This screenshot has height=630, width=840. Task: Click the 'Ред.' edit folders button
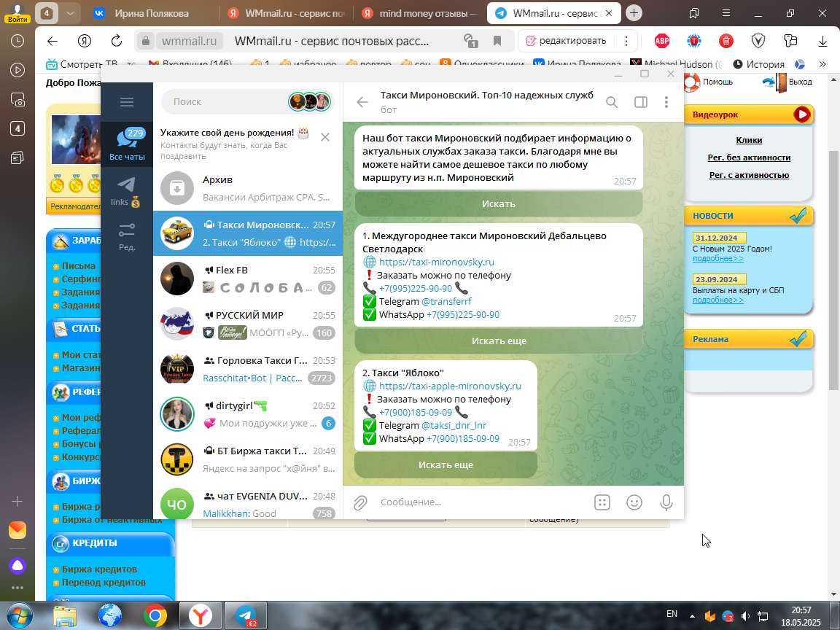tap(127, 237)
